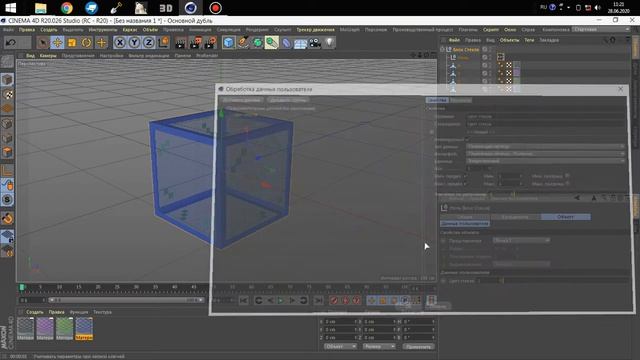Open the Теги menu in Object Manager
This screenshot has height=360, width=640.
tap(529, 40)
